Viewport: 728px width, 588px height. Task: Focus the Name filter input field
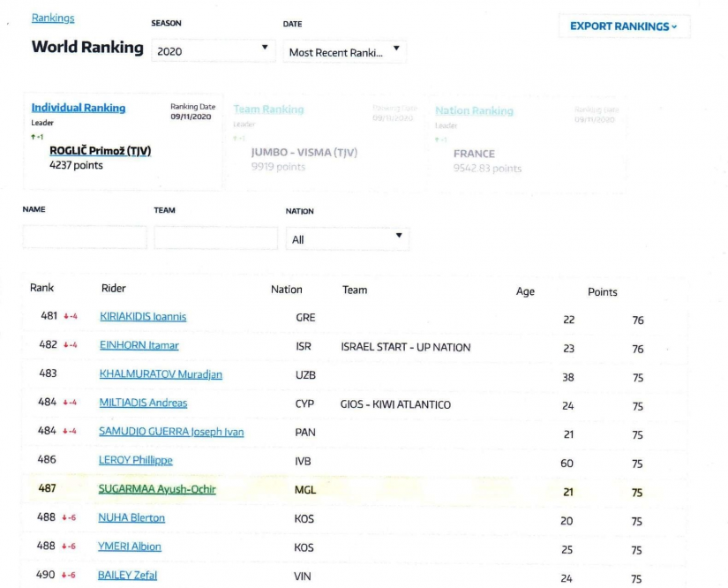(85, 237)
